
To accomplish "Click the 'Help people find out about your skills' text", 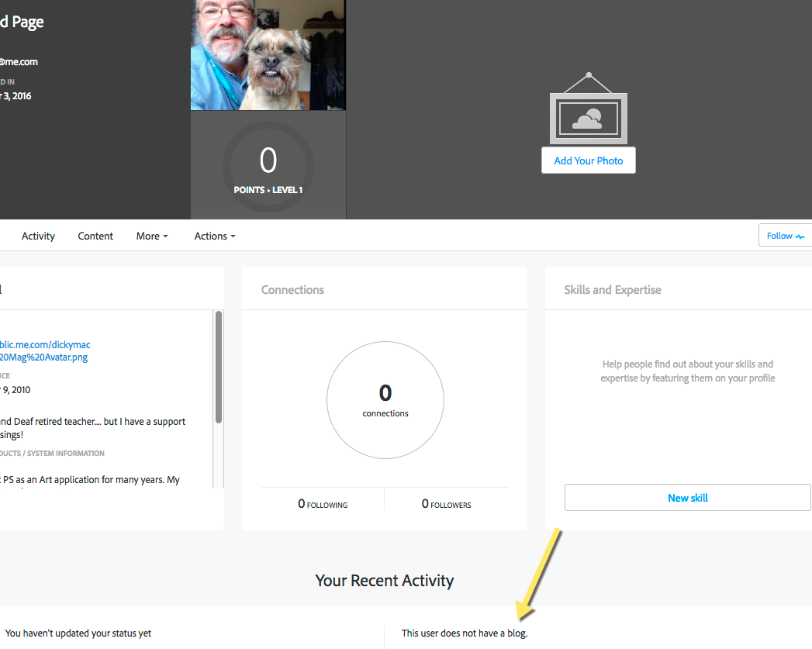I will (688, 371).
